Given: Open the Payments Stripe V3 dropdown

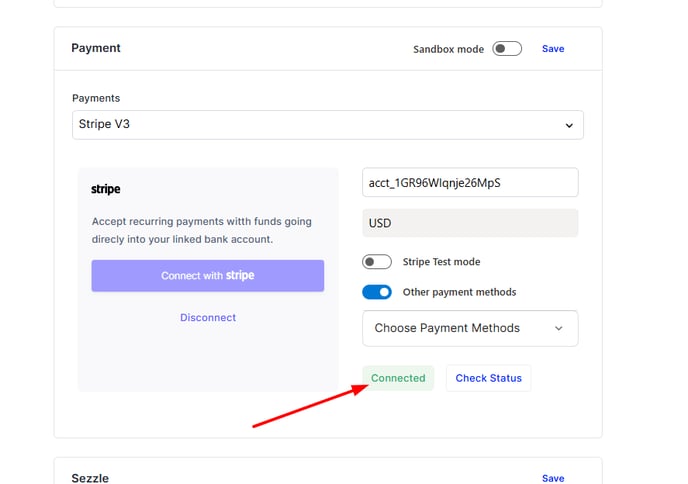Looking at the screenshot, I should [x=328, y=125].
